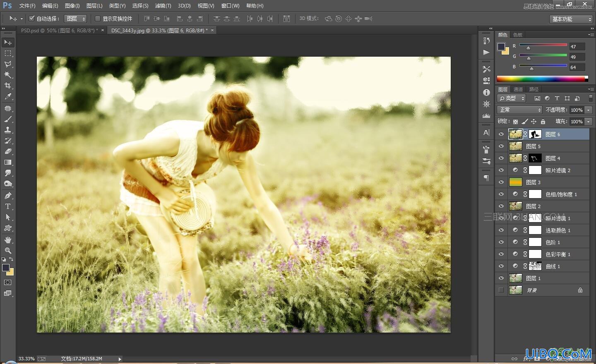Hide layer 图层 5
This screenshot has height=364, width=596.
pyautogui.click(x=501, y=146)
